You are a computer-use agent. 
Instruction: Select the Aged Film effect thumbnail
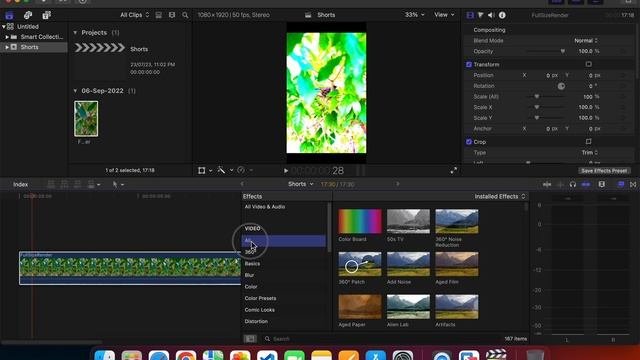[456, 264]
